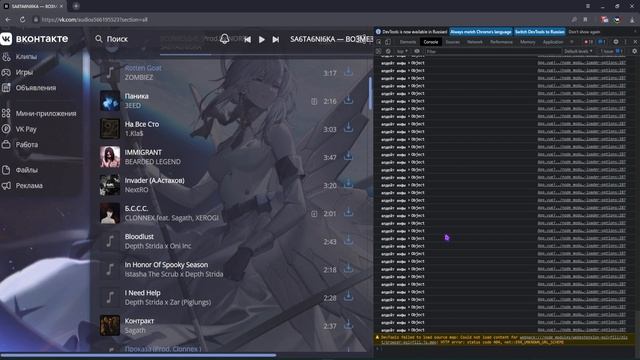The image size is (640, 360).
Task: Open Реклама in the sidebar
Action: pos(22,185)
